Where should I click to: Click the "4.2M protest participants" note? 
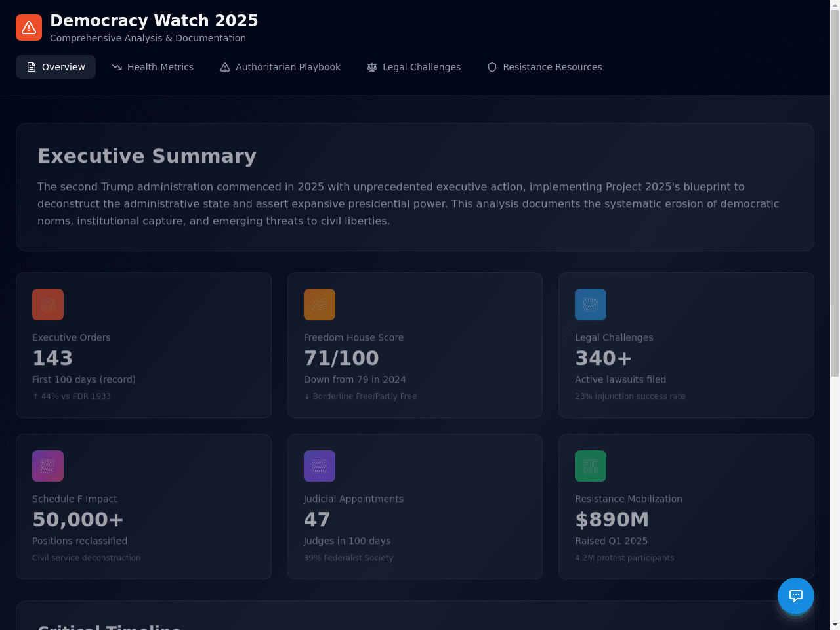pos(624,558)
